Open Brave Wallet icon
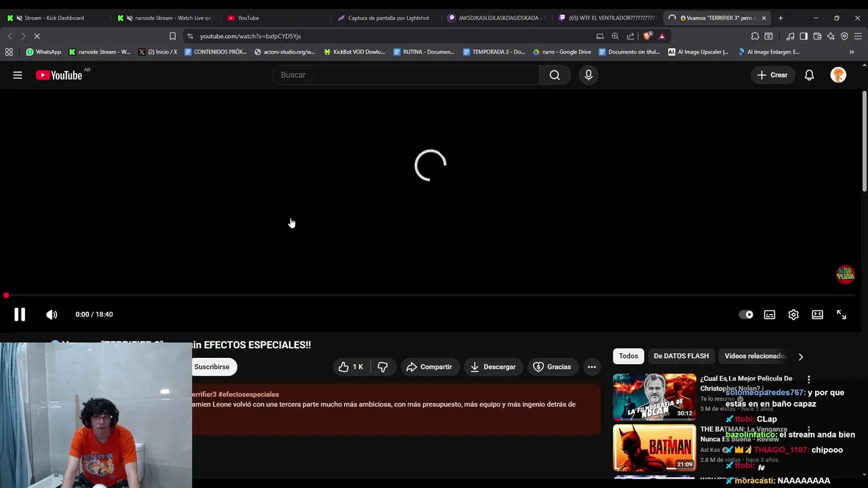Viewport: 868px width, 488px height. (817, 36)
